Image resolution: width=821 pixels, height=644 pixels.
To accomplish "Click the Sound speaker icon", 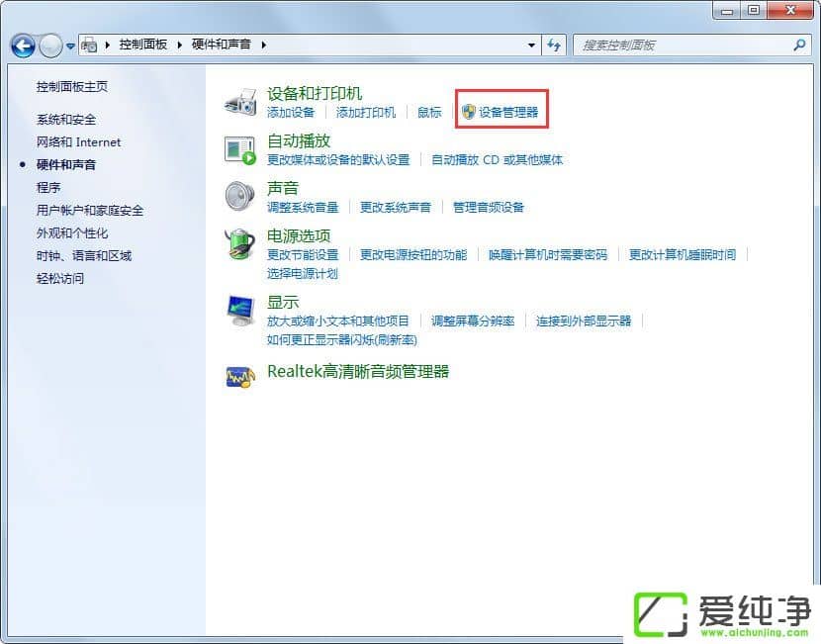I will click(x=240, y=196).
